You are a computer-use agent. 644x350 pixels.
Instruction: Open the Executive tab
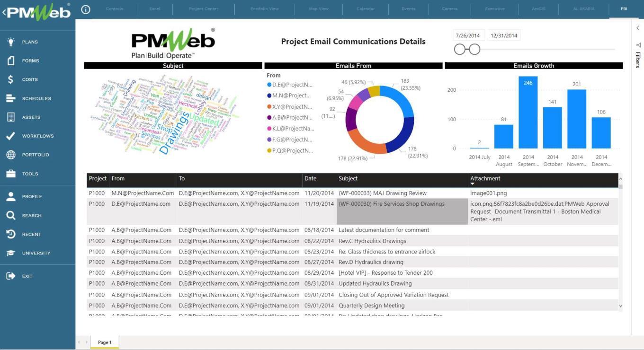coord(494,9)
